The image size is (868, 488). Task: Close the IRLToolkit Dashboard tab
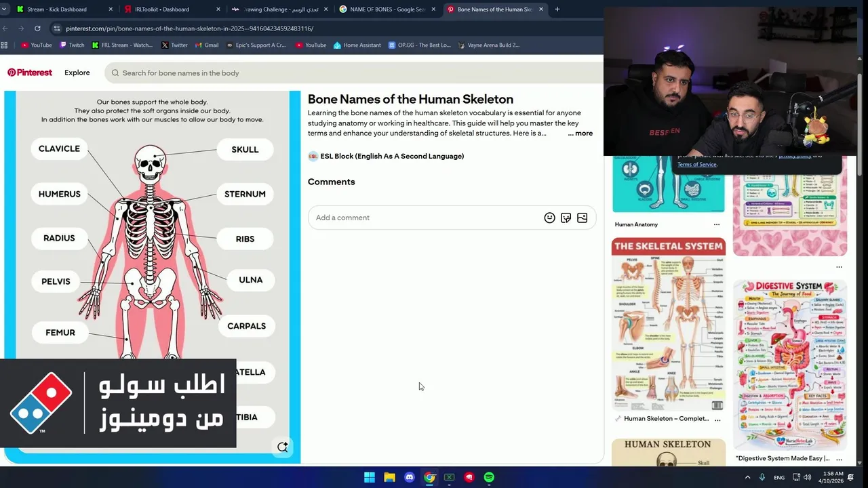[218, 9]
